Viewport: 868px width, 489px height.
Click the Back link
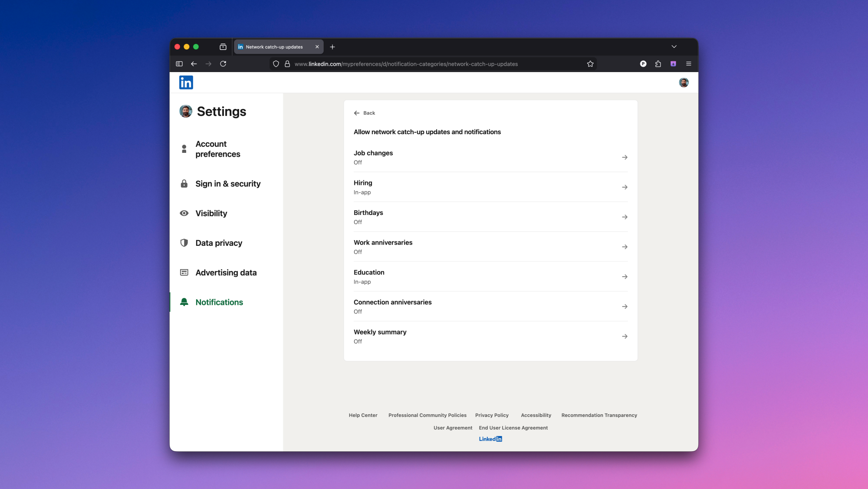coord(365,113)
